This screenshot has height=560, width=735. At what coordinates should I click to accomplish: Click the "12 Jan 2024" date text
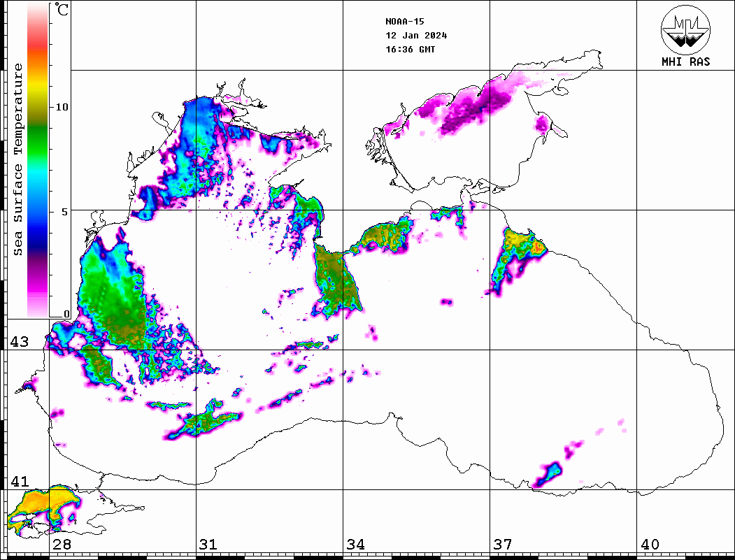tap(416, 36)
